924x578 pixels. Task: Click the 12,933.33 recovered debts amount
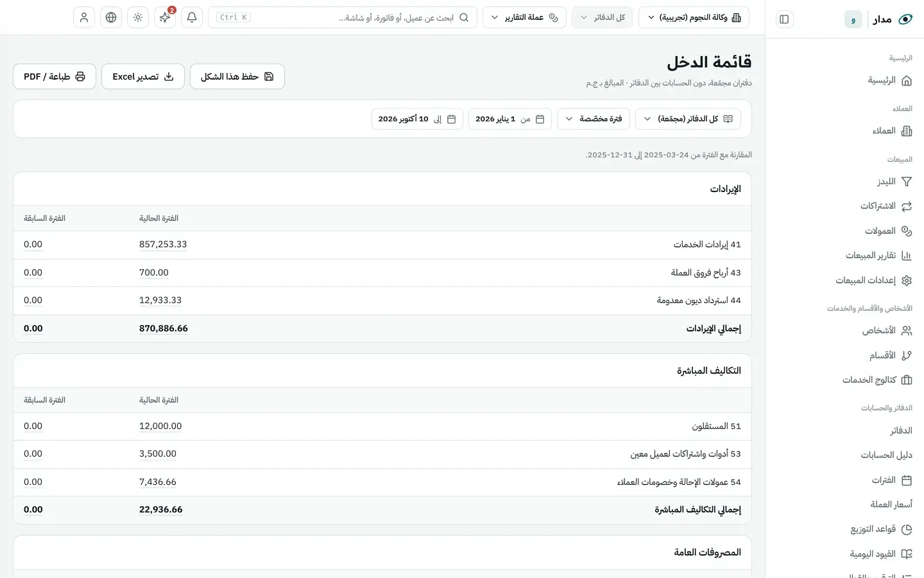[x=160, y=301]
